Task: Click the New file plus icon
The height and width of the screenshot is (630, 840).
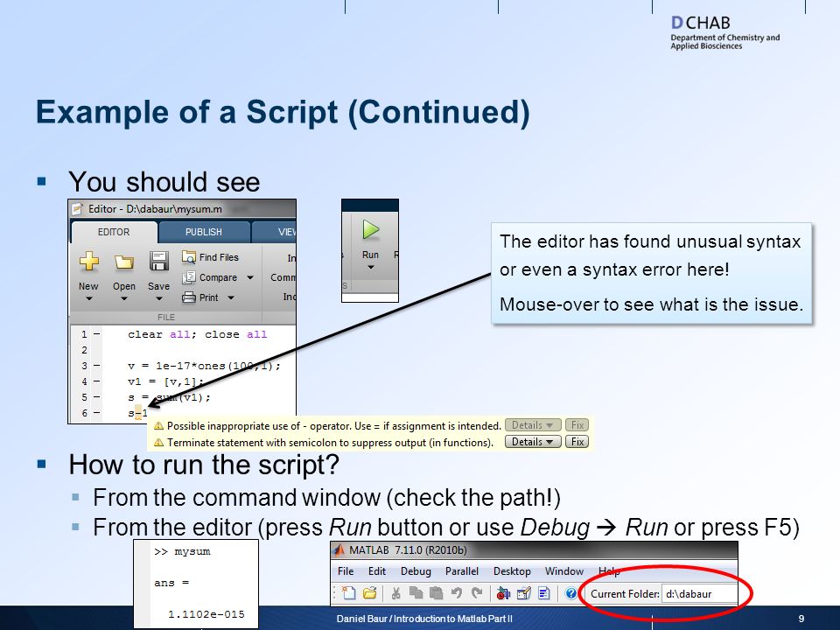Action: click(x=89, y=261)
